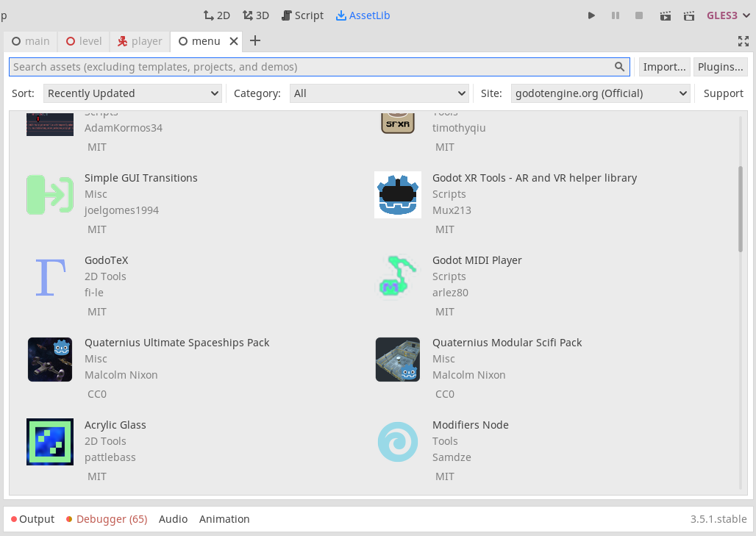
Task: Add a new scene tab
Action: point(255,41)
